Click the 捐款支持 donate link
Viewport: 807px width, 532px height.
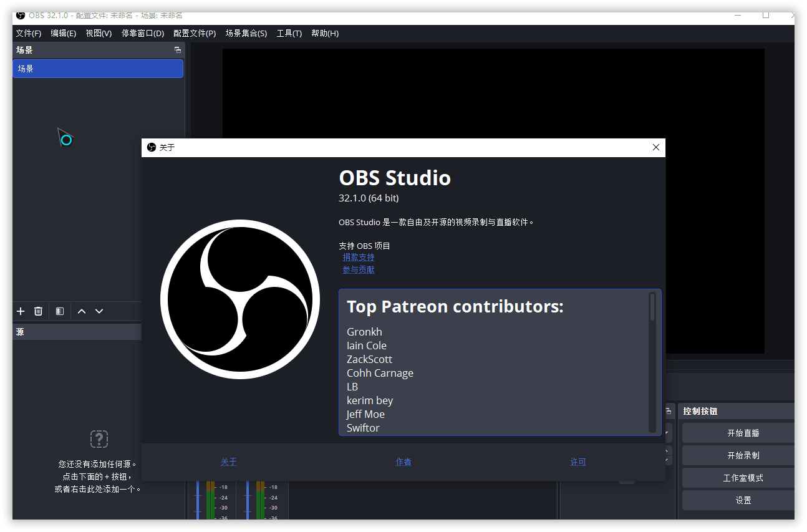click(359, 257)
